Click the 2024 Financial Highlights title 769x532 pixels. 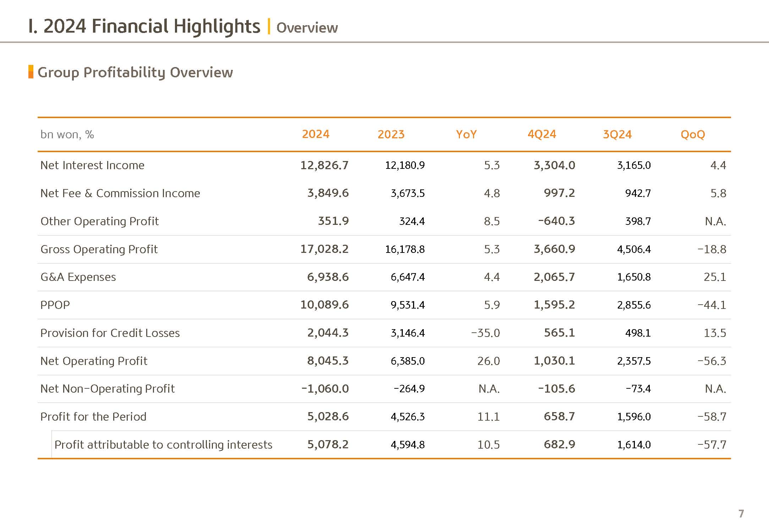tap(144, 27)
